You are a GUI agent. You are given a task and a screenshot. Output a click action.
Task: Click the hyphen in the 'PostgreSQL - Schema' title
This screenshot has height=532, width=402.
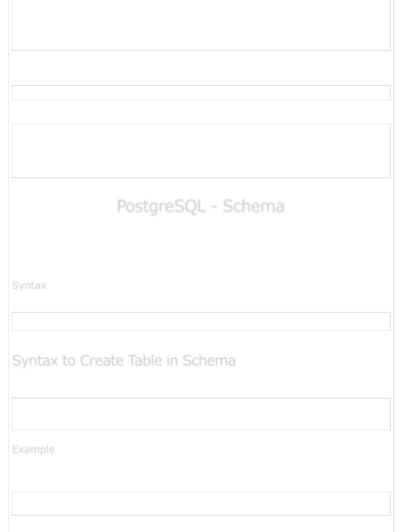(214, 207)
